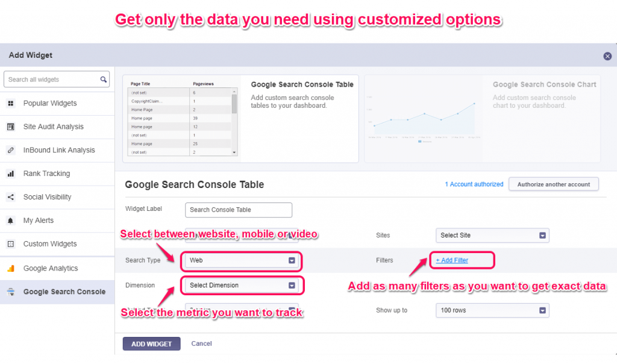Screen dimensions: 617x364
Task: Expand the Search Type dropdown showing Web
Action: click(240, 261)
